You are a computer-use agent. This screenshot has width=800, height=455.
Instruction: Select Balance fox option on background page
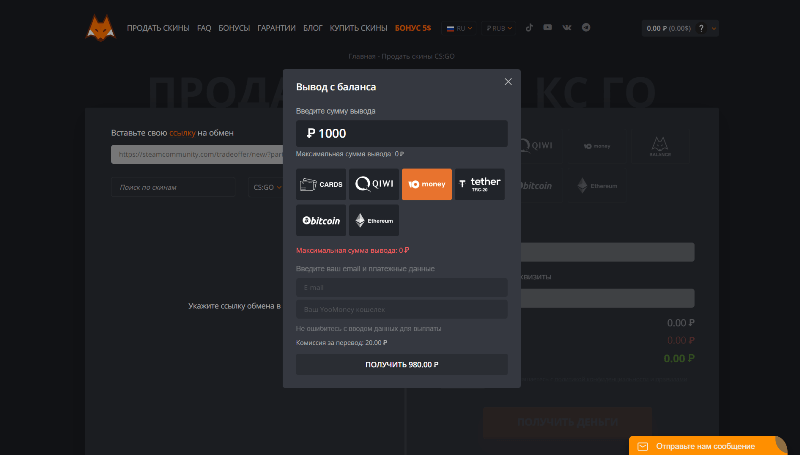tap(660, 146)
